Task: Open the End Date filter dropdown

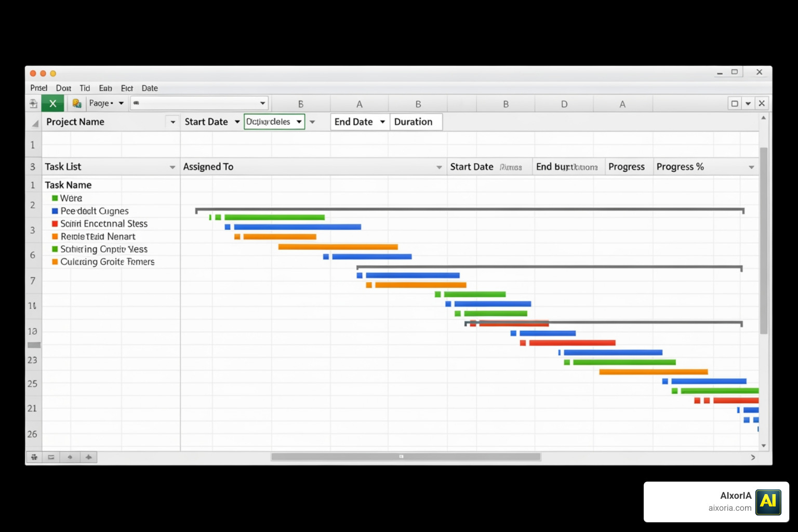Action: point(382,122)
